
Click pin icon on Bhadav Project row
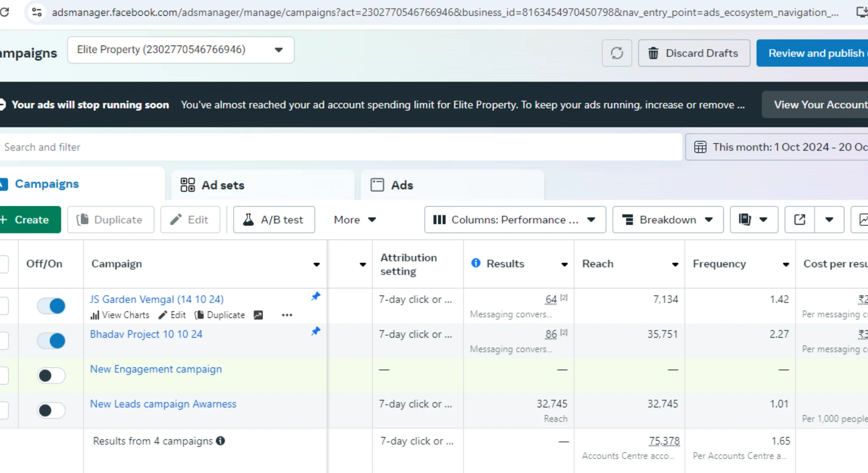pyautogui.click(x=316, y=331)
